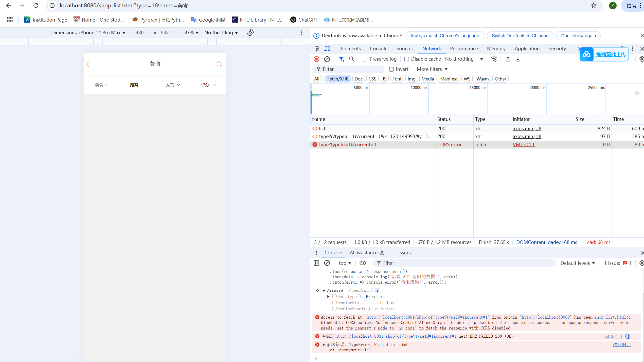Check the Disable cache option
Viewport: 644px width, 362px height.
tap(407, 59)
